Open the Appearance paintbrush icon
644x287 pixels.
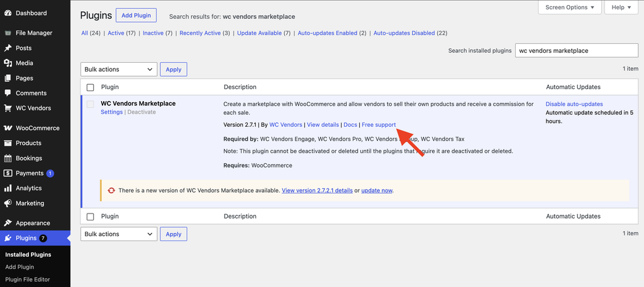point(8,223)
